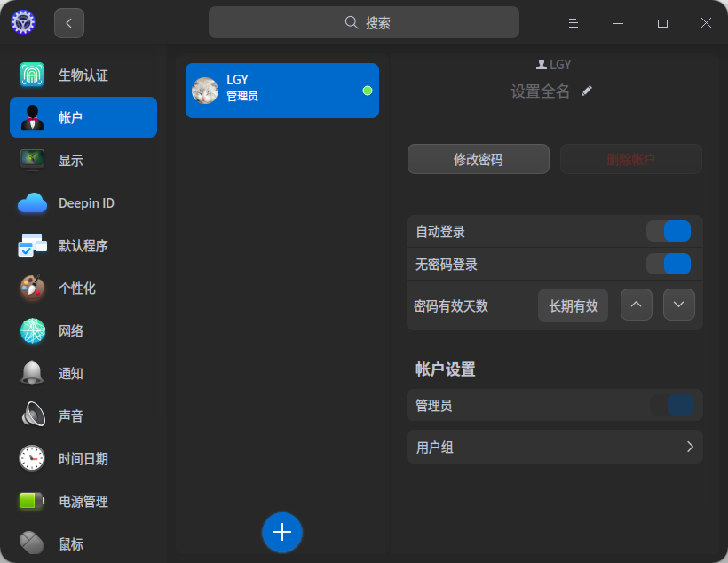728x563 pixels.
Task: Disable the 自动登录 auto-login switch
Action: pos(669,231)
